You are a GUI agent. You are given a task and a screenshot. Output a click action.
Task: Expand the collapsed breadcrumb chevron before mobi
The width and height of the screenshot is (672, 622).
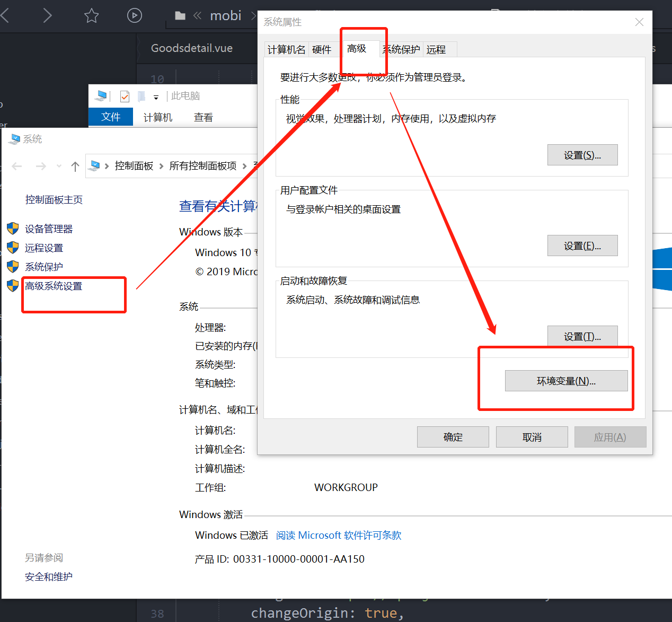pos(197,15)
